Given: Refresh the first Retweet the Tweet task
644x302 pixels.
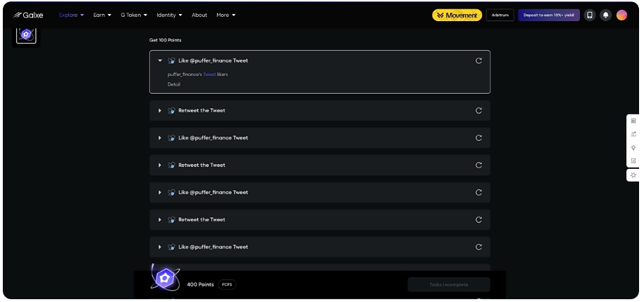Looking at the screenshot, I should 478,111.
